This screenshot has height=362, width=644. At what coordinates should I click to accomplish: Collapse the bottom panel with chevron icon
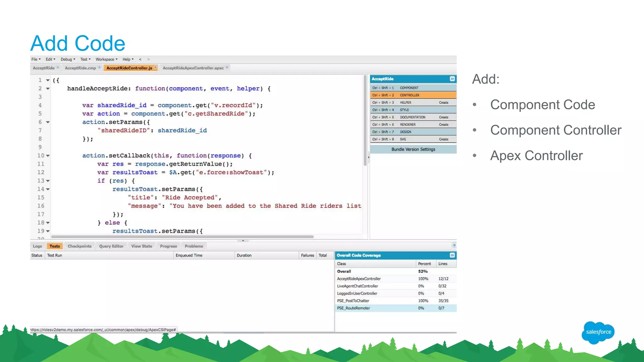pyautogui.click(x=454, y=245)
